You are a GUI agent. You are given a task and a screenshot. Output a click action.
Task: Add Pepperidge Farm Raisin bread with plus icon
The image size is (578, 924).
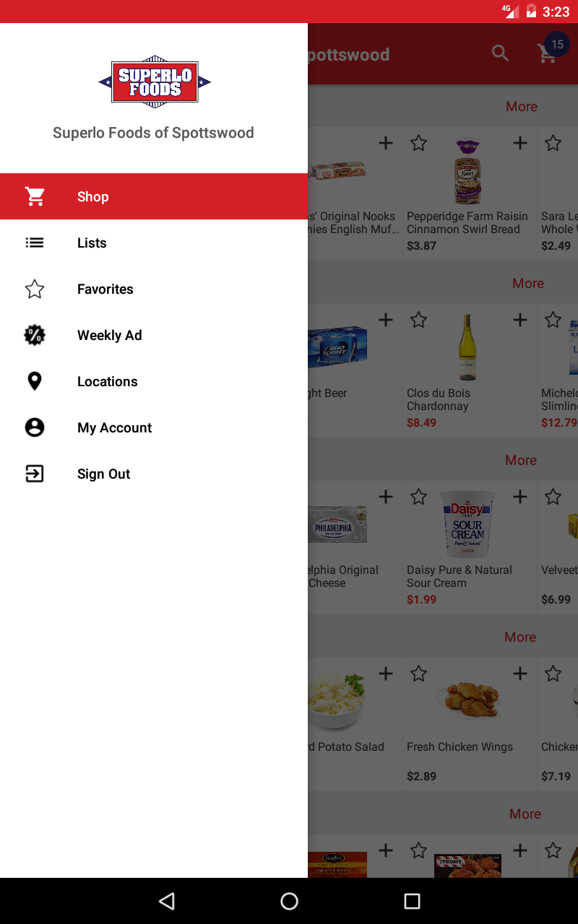[x=520, y=143]
